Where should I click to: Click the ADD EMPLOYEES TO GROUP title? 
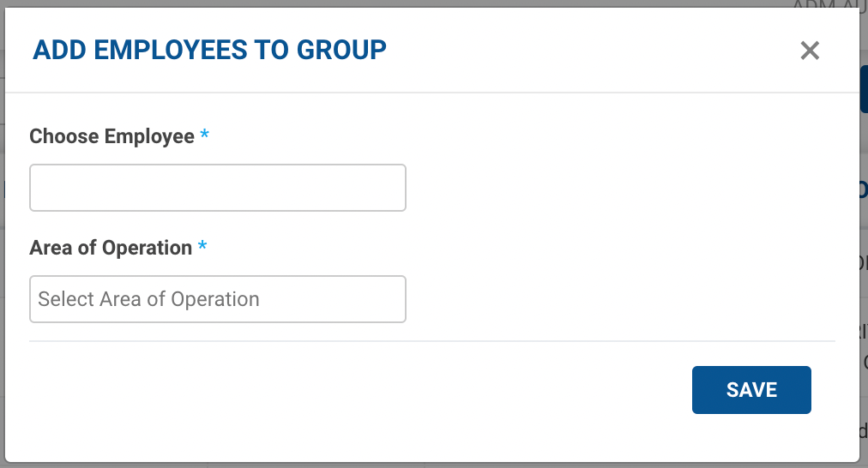(x=209, y=50)
